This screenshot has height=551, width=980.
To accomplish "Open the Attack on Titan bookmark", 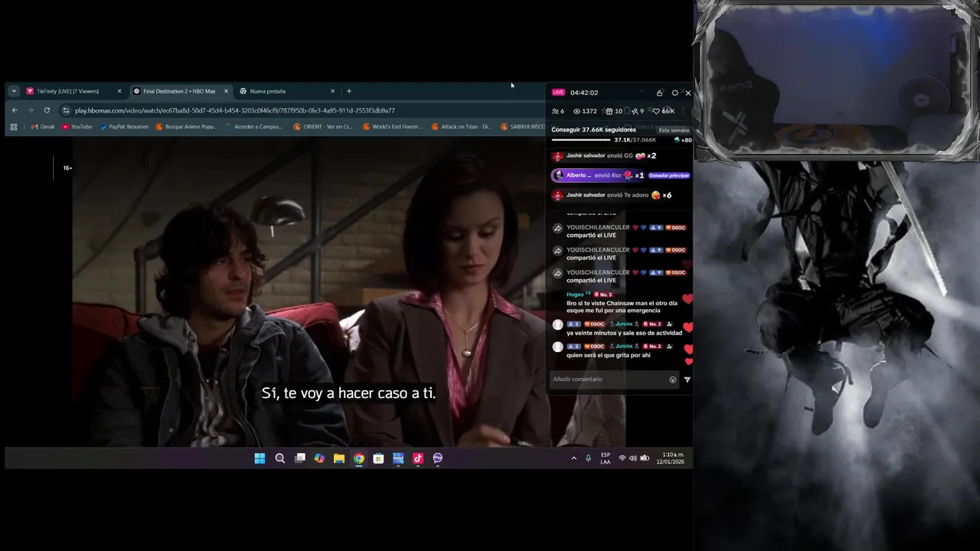I will (462, 127).
